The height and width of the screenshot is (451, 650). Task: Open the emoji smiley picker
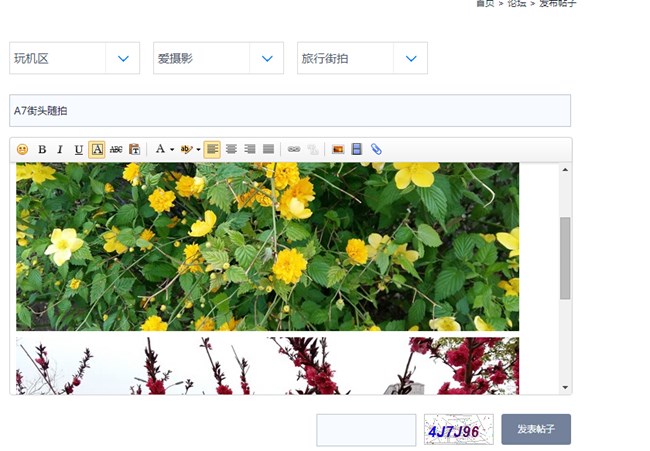(23, 149)
